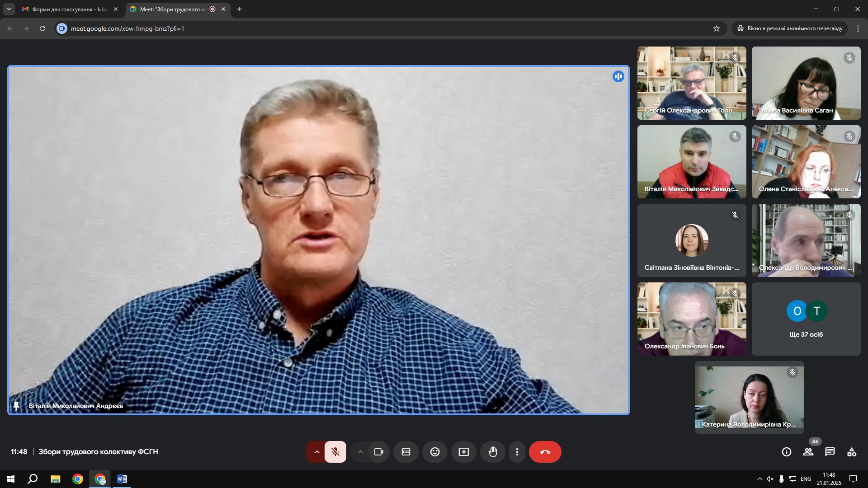Open Microsoft Word from the taskbar
The height and width of the screenshot is (488, 868).
pos(122,479)
